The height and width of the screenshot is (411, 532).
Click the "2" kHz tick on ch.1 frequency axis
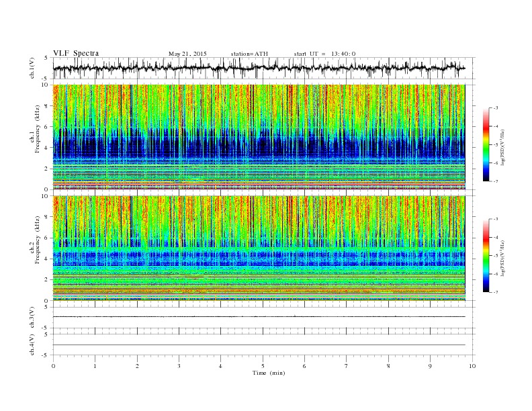(x=47, y=169)
